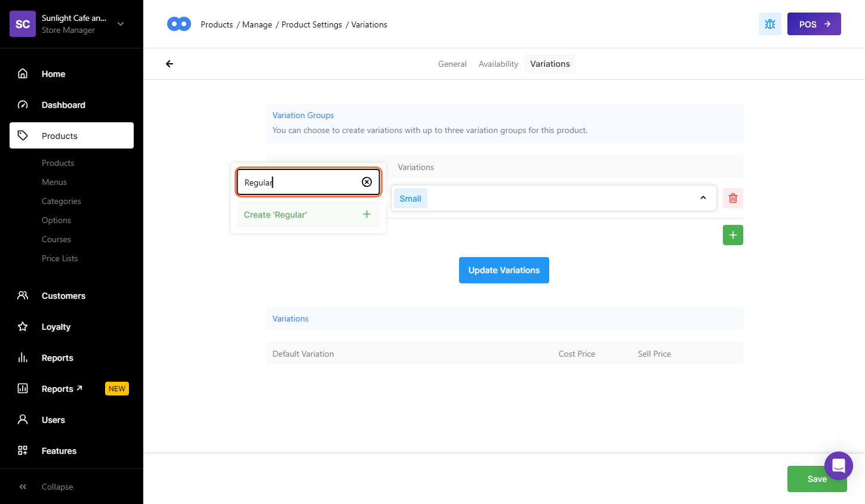Select the Create 'Regular' option
865x504 pixels.
click(307, 215)
